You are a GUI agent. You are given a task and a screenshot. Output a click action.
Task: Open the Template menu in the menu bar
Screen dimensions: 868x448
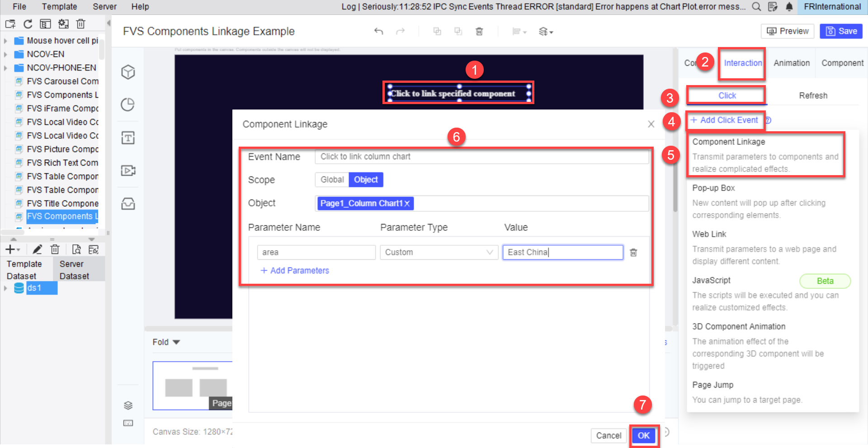pyautogui.click(x=59, y=6)
